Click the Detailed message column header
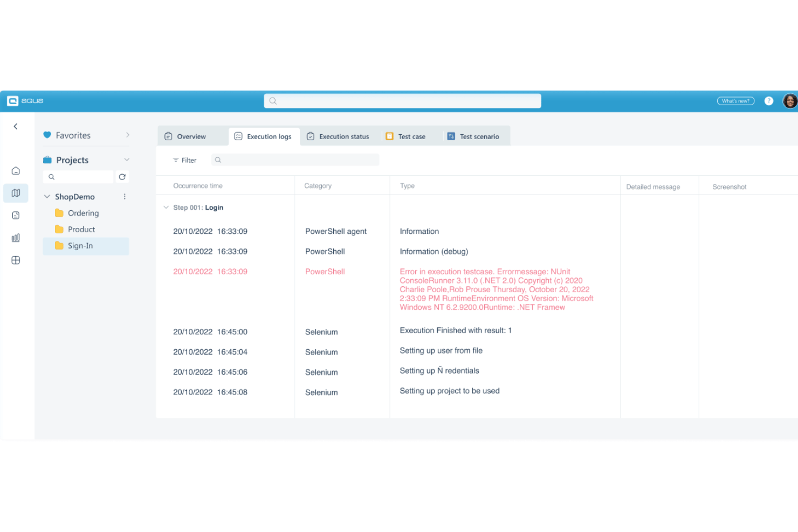 [653, 187]
